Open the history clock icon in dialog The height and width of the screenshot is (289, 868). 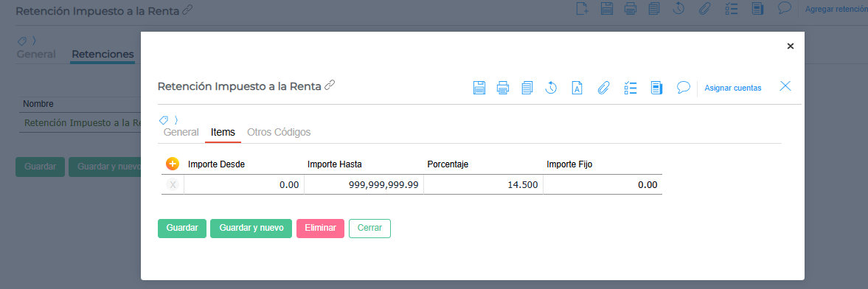click(551, 88)
